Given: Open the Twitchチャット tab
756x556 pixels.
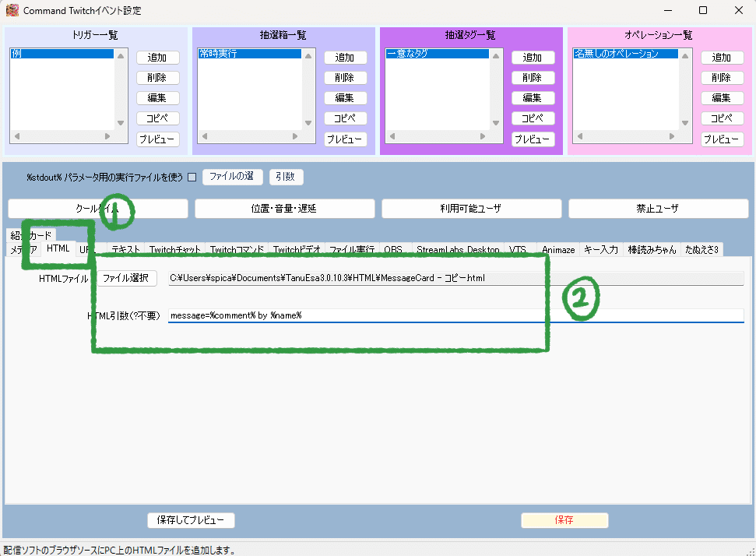Looking at the screenshot, I should [x=174, y=250].
